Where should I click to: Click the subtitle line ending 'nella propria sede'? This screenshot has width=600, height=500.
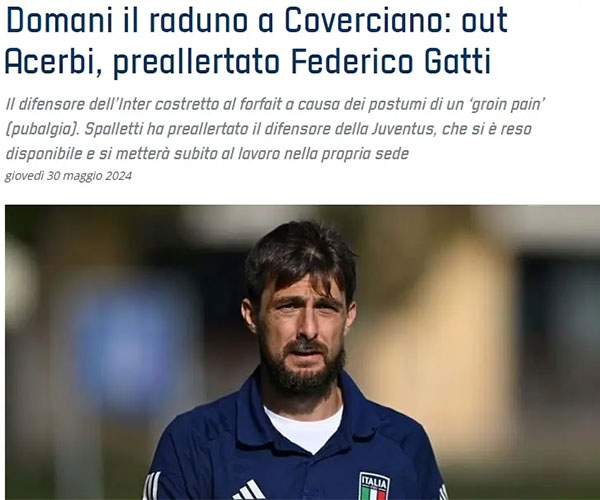click(207, 154)
